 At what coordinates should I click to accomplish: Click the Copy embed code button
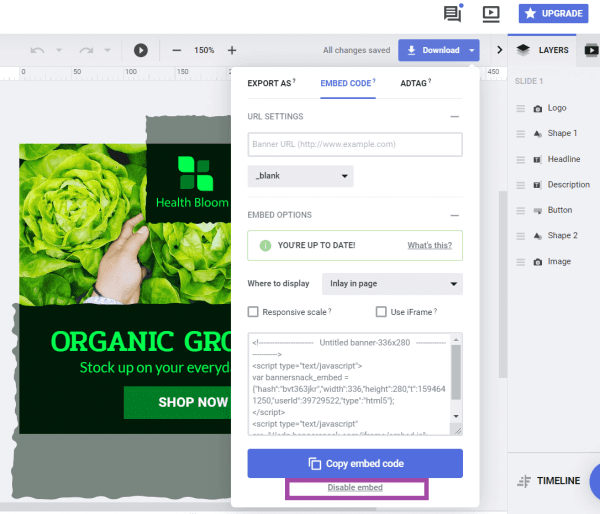(355, 464)
